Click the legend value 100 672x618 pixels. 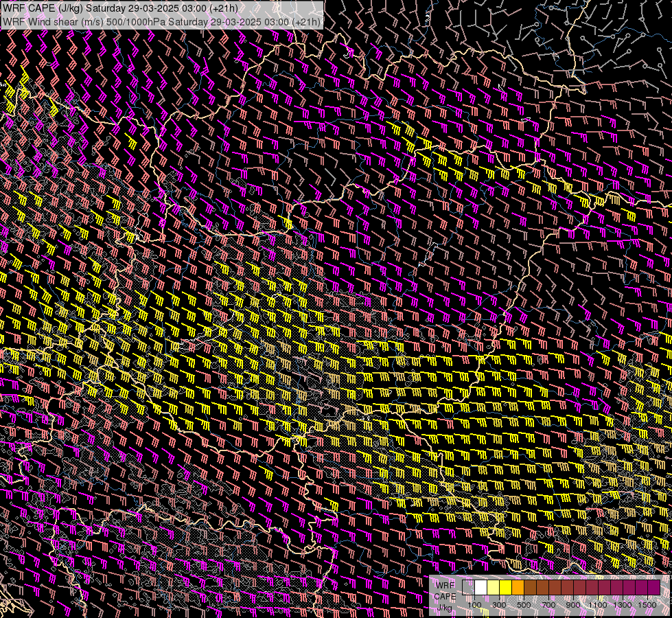click(474, 605)
